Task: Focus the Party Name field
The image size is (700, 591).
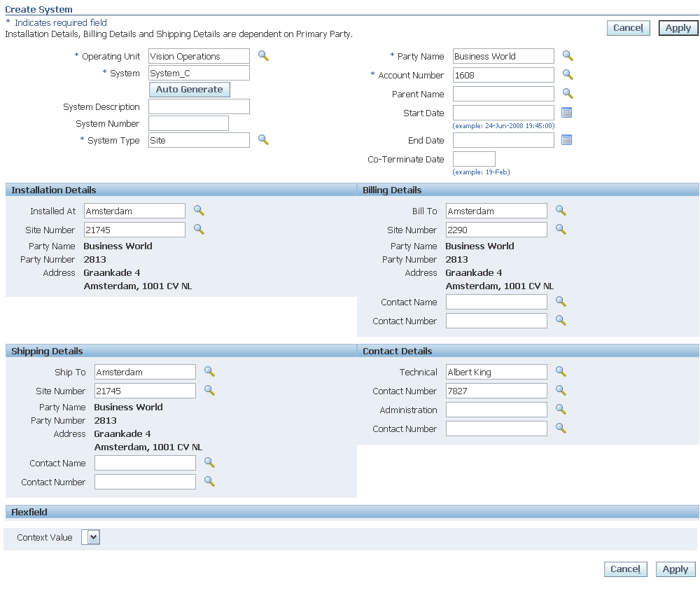Action: pos(503,56)
